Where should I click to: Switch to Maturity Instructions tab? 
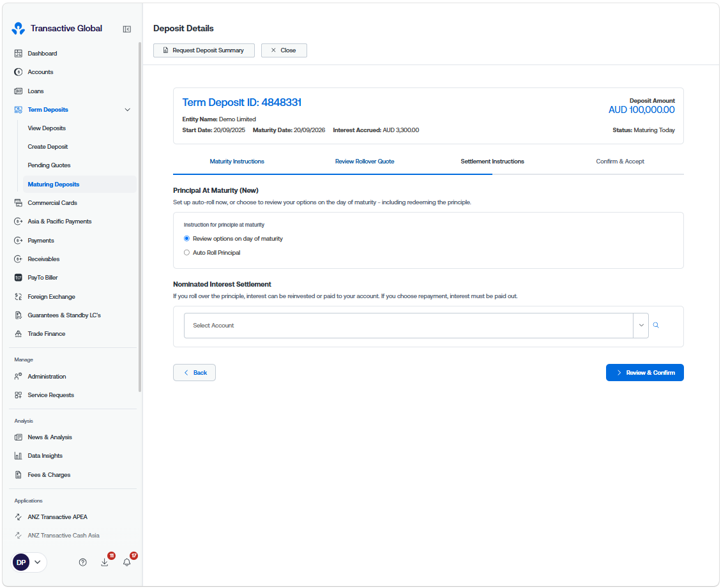[237, 162]
